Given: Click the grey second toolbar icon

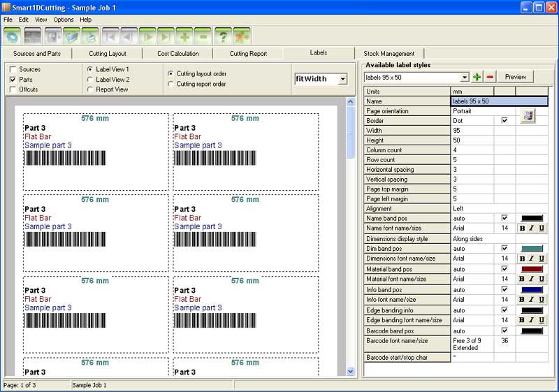Looking at the screenshot, I should tap(32, 36).
